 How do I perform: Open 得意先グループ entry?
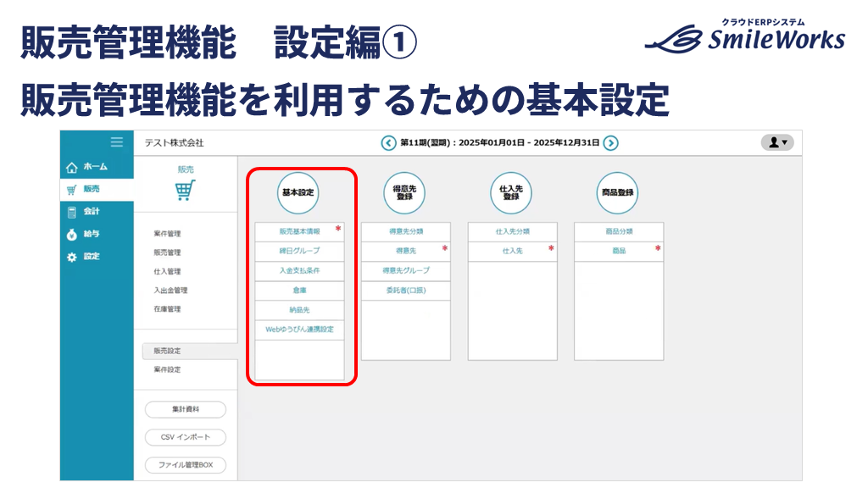pos(406,270)
